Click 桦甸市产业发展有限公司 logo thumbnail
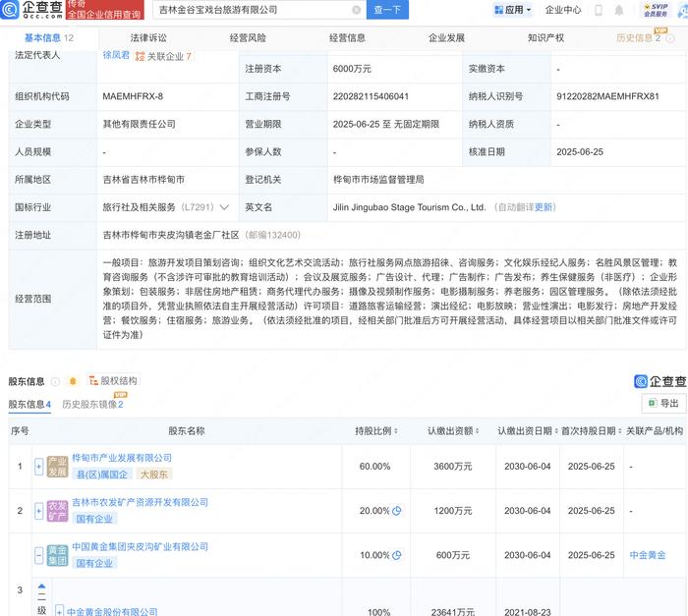 (x=57, y=467)
